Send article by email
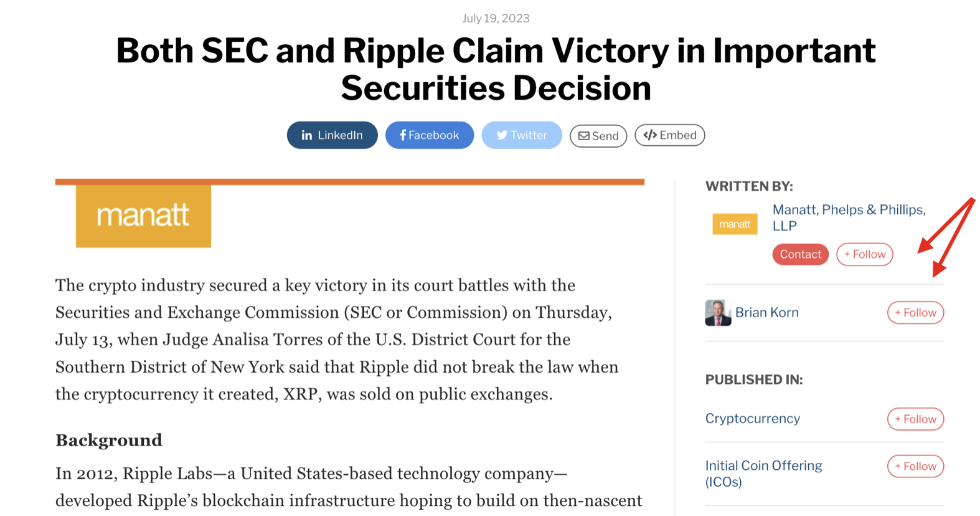 (598, 136)
